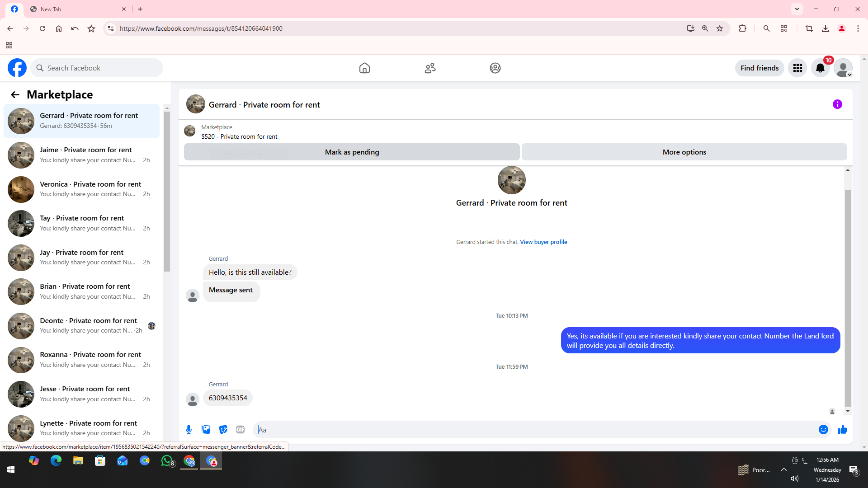The image size is (868, 488).
Task: Open the GIF picker
Action: tap(240, 430)
